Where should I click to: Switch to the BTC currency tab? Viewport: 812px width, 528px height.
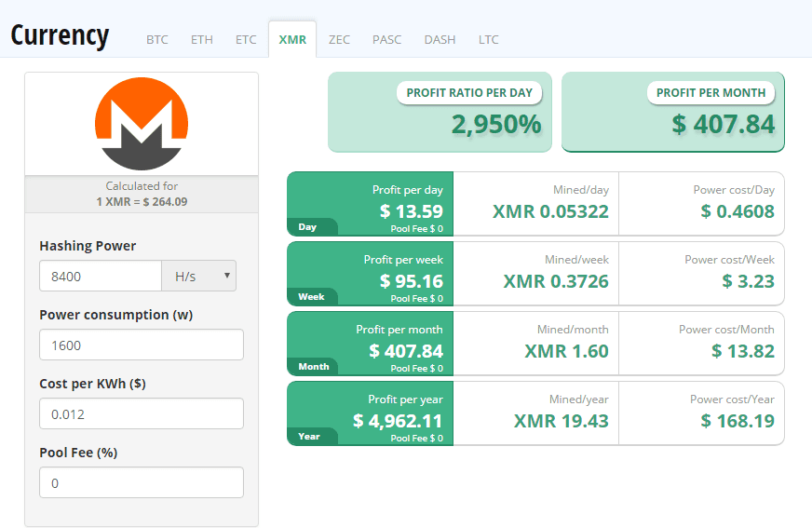[156, 39]
